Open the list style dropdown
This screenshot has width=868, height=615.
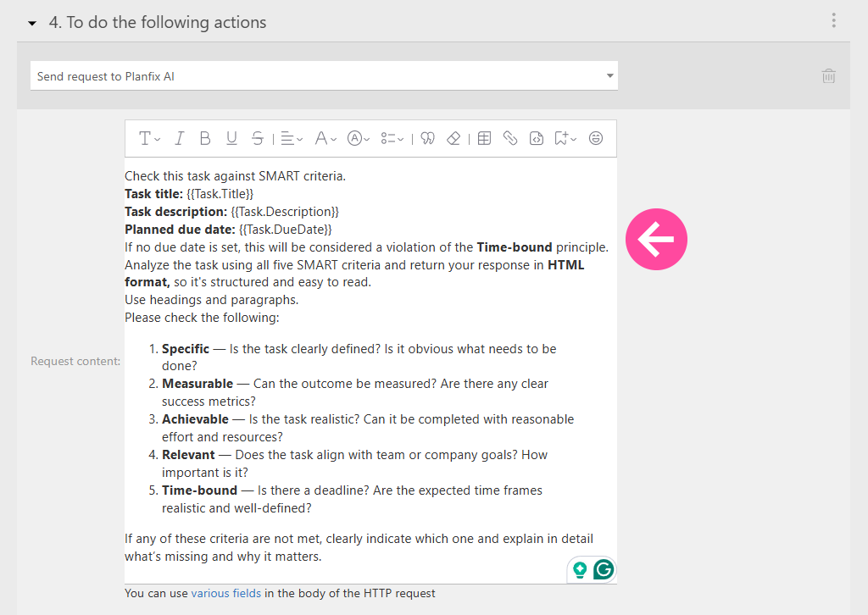point(392,138)
